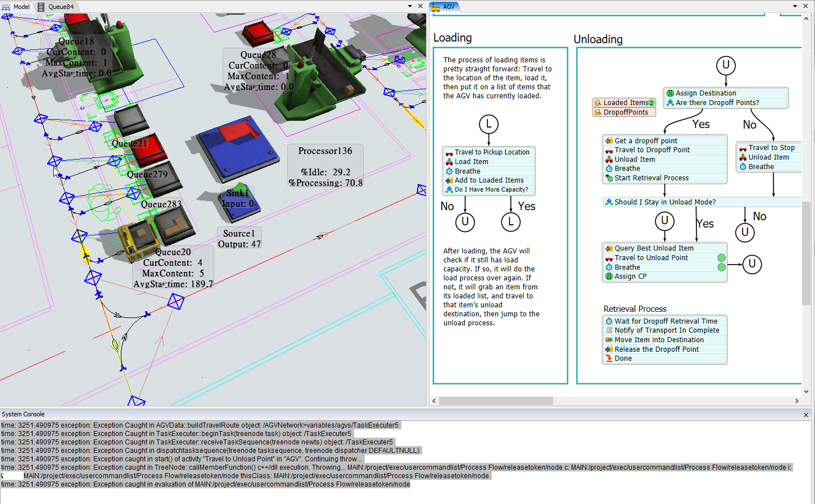Click the Loaded Items list icon
Image resolution: width=815 pixels, height=504 pixels.
[598, 103]
